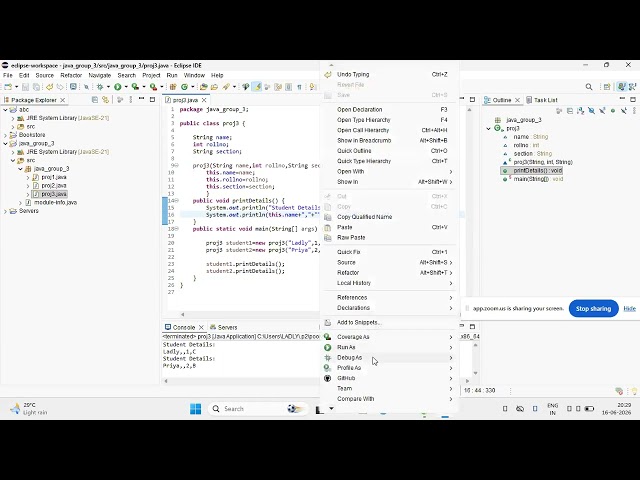Click the Hide link in sharing bar

point(629,309)
